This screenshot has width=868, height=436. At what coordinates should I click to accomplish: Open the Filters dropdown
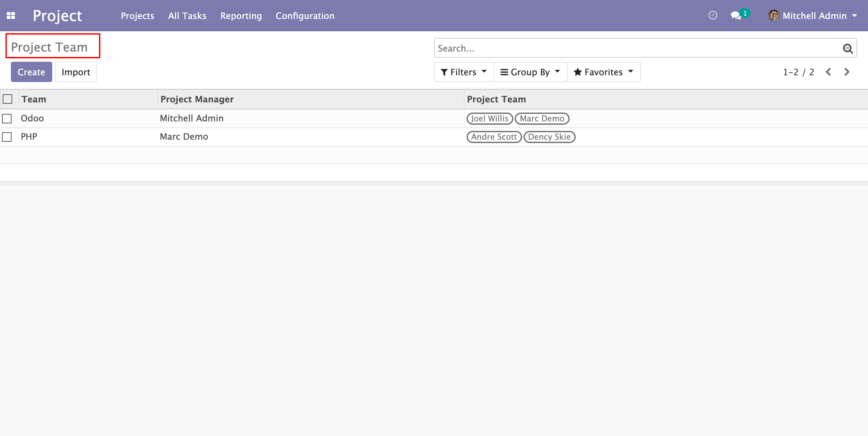click(463, 72)
